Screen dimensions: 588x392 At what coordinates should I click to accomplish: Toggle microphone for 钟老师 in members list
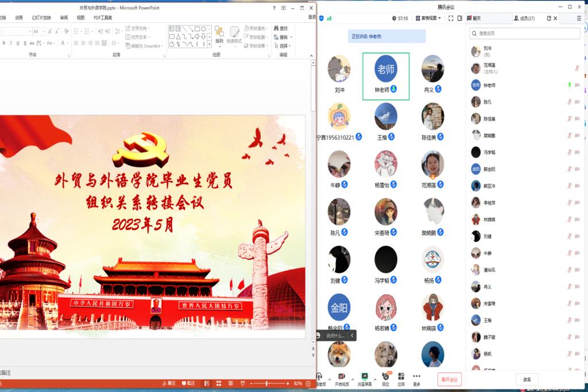570,85
